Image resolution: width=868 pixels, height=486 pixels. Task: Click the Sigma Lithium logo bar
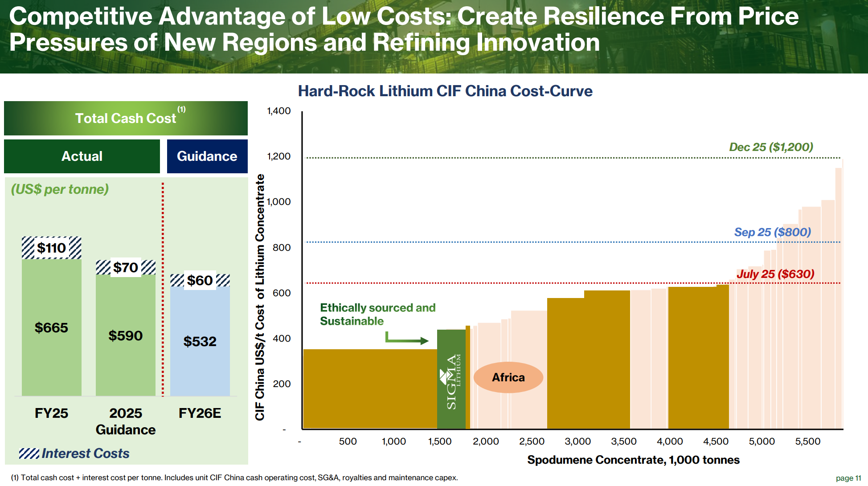(x=451, y=381)
